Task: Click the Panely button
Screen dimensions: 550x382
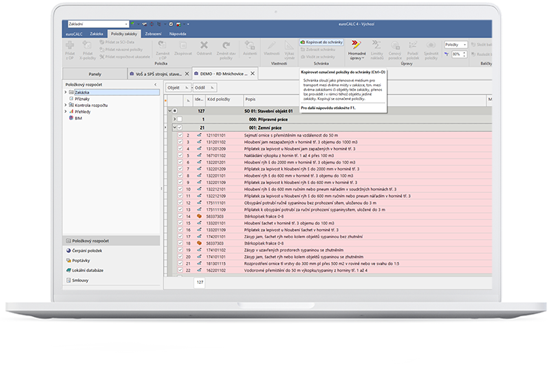Action: [x=95, y=74]
